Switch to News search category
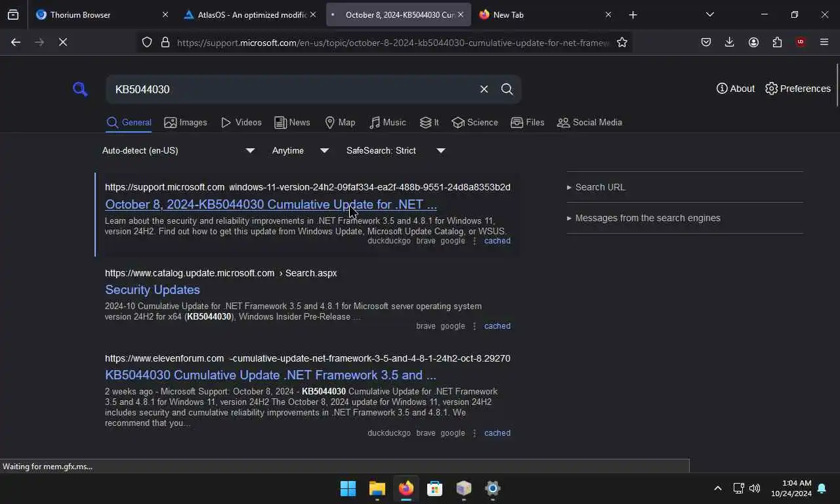Screen dimensions: 840x504 [292, 122]
